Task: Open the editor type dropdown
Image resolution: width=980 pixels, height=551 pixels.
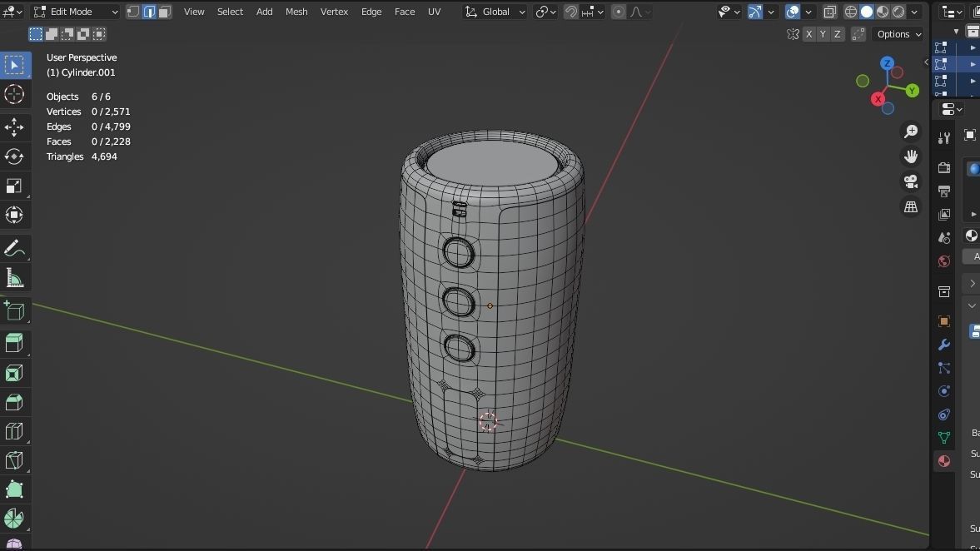Action: [x=12, y=12]
